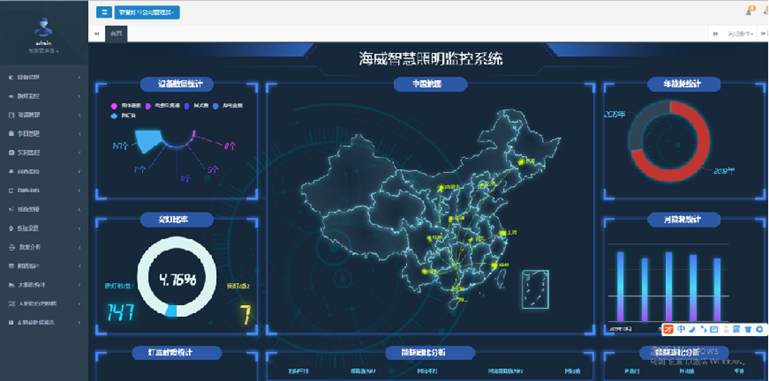Click the admin user avatar icon
The image size is (769, 381).
click(44, 27)
